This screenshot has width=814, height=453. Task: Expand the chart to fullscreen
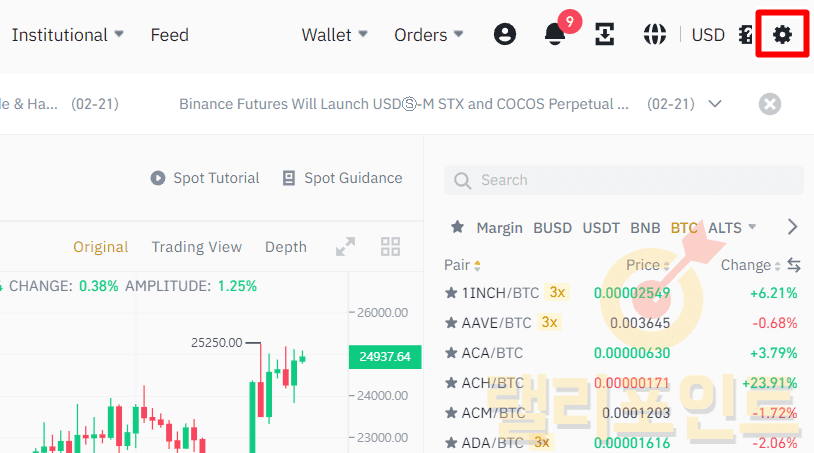coord(346,247)
